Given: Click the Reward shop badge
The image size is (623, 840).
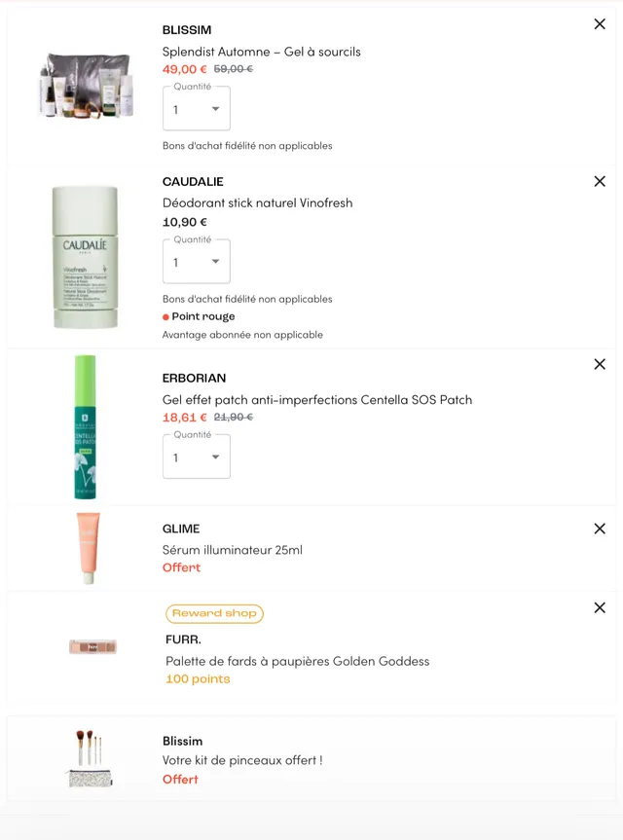Looking at the screenshot, I should (x=214, y=613).
